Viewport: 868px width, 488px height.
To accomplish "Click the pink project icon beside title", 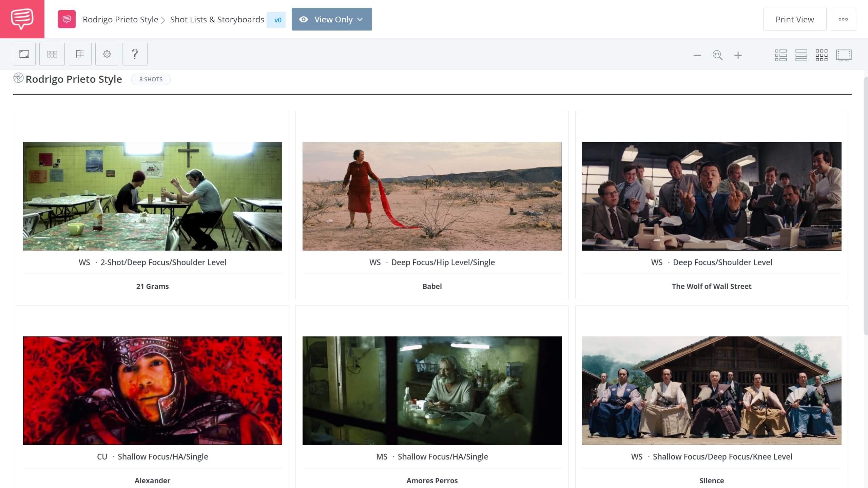I will pos(67,19).
